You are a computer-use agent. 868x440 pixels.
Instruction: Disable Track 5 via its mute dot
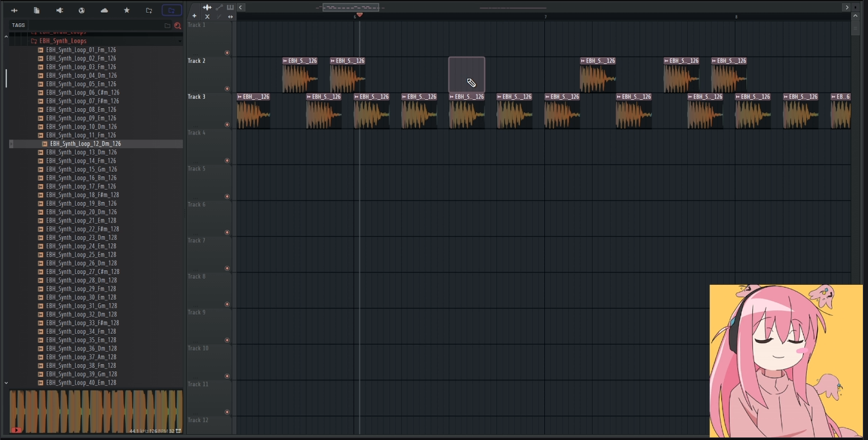(227, 197)
